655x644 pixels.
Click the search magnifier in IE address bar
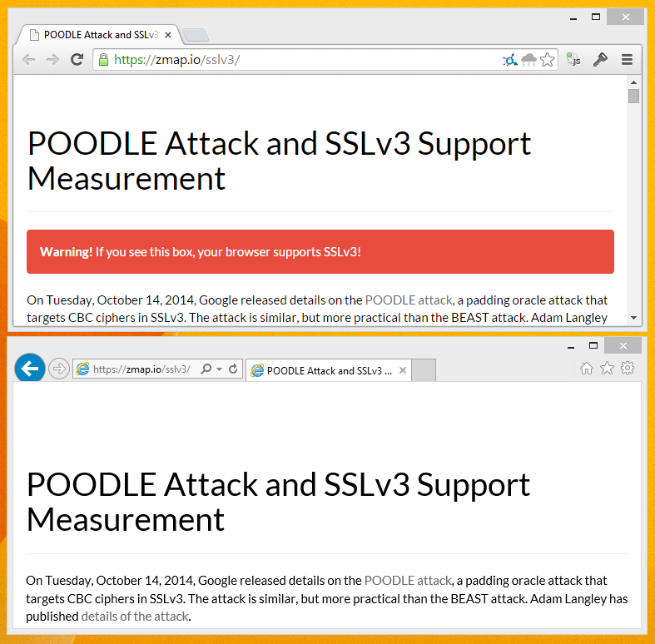pos(206,369)
